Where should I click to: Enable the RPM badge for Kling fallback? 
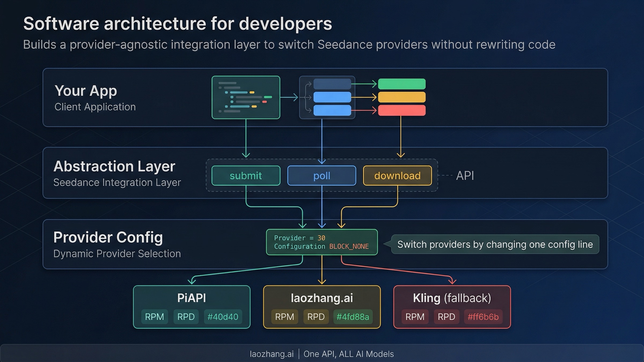pos(415,317)
